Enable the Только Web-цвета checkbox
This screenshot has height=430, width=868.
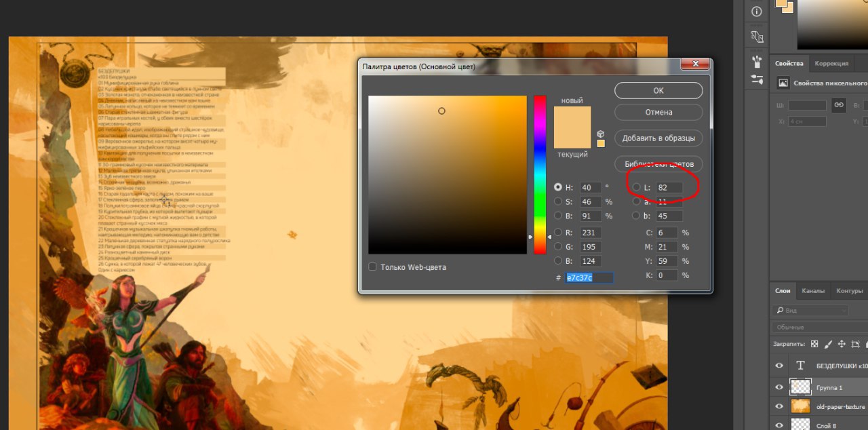[x=372, y=267]
